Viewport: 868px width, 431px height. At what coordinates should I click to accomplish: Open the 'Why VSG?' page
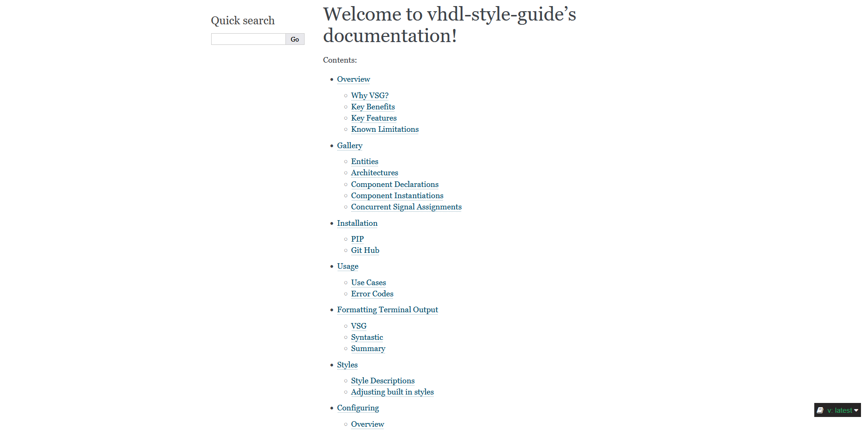[370, 95]
